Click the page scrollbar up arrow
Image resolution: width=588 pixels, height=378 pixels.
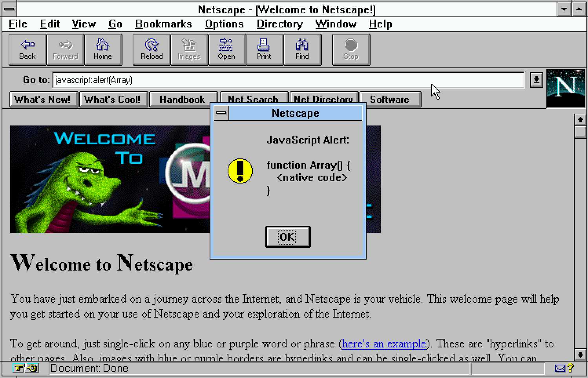(580, 120)
